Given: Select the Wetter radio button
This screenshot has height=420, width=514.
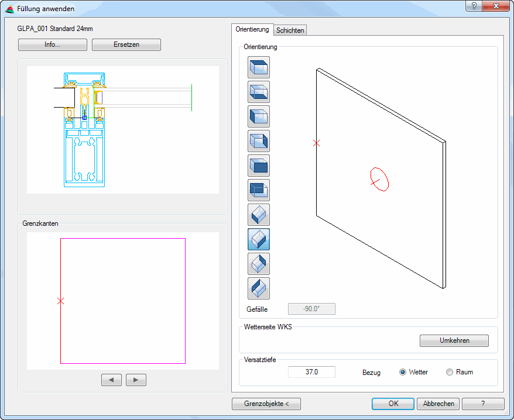Looking at the screenshot, I should click(x=403, y=372).
